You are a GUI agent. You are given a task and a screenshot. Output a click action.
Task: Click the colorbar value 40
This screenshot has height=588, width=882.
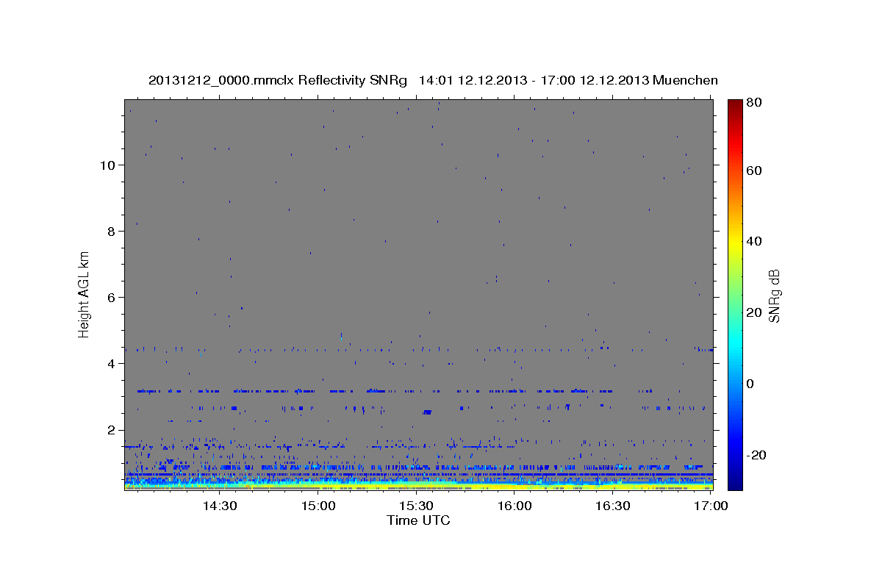point(753,242)
